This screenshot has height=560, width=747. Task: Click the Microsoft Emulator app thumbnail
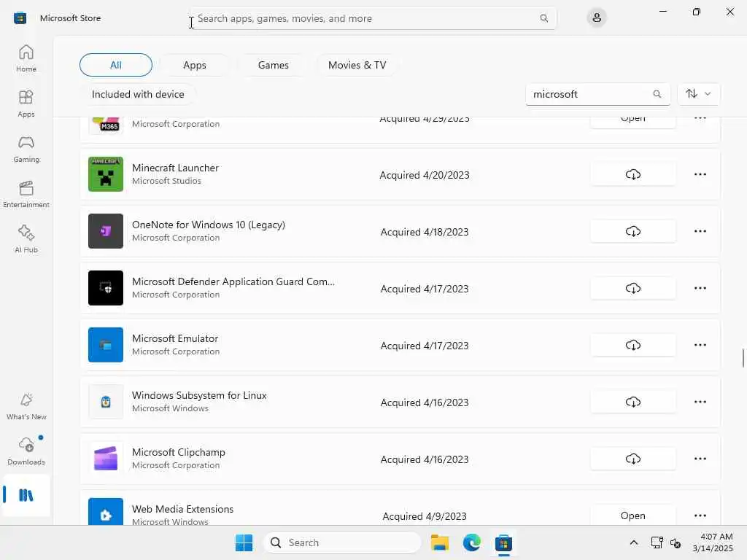pyautogui.click(x=106, y=345)
